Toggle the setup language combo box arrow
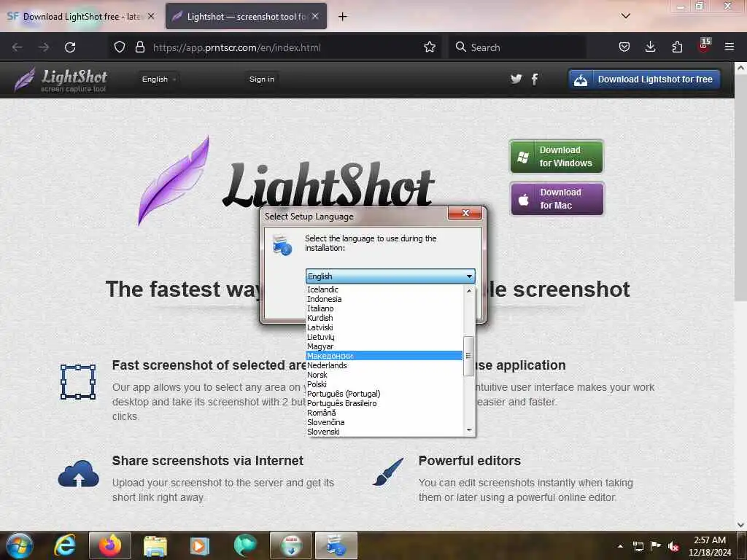The width and height of the screenshot is (747, 560). click(x=469, y=276)
